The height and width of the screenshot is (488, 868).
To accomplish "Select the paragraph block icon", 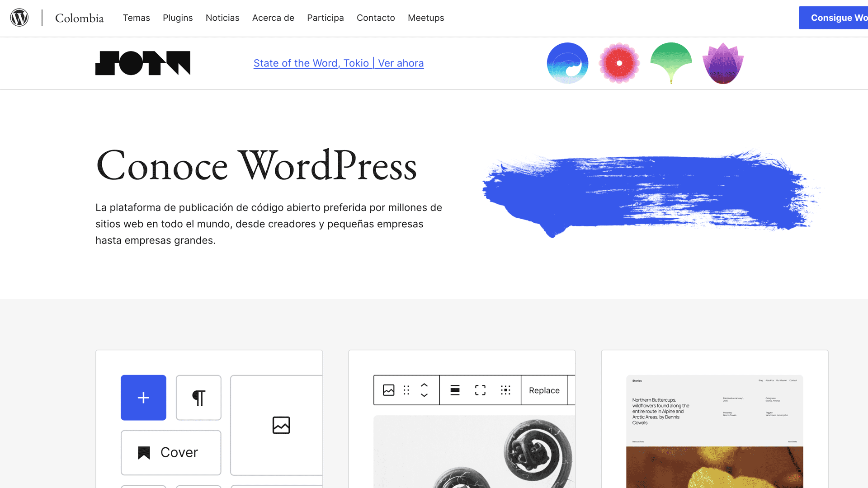I will coord(198,397).
